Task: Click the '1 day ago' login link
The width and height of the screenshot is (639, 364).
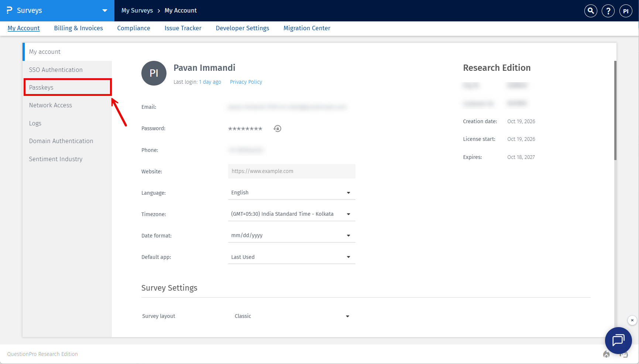Action: point(210,82)
